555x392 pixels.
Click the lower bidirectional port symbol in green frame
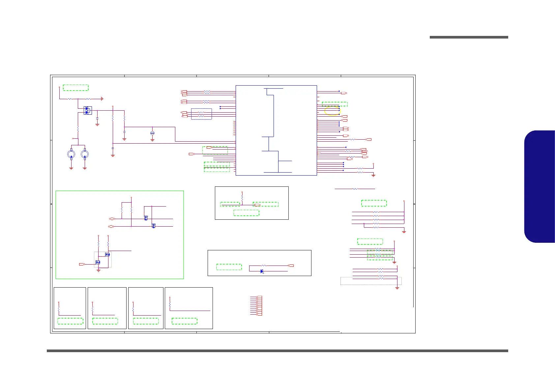[x=111, y=227]
